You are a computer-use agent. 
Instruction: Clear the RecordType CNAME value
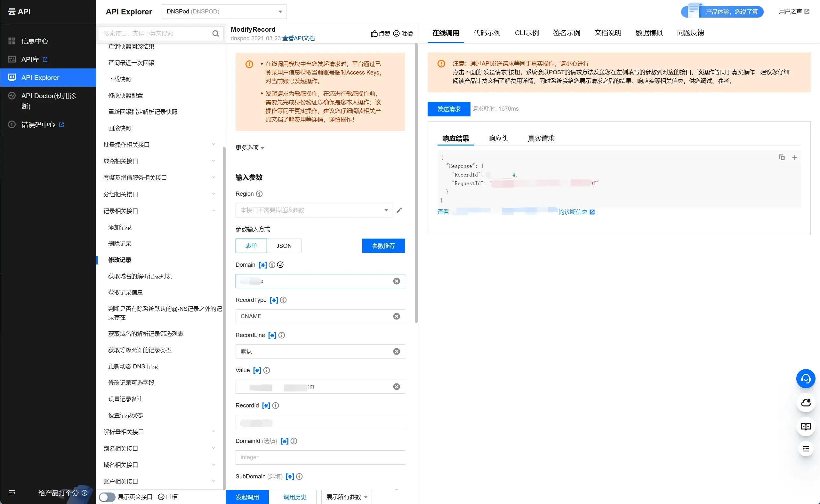click(x=396, y=316)
